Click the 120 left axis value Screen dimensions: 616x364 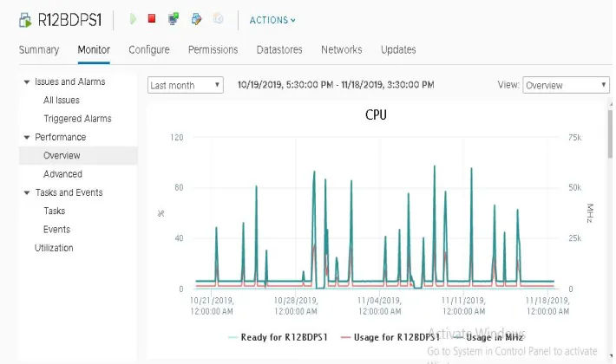pyautogui.click(x=177, y=138)
